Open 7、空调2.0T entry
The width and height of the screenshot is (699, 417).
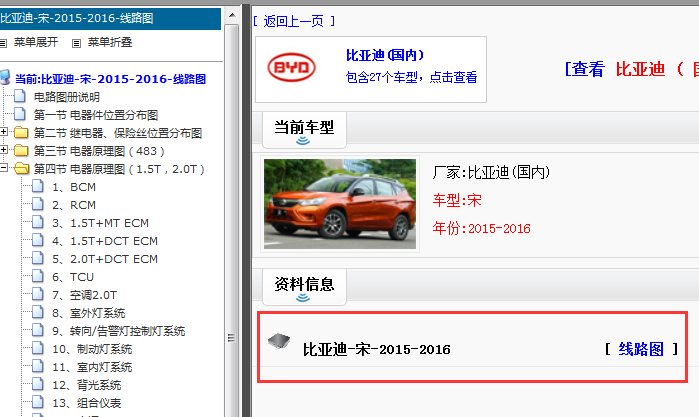[84, 295]
